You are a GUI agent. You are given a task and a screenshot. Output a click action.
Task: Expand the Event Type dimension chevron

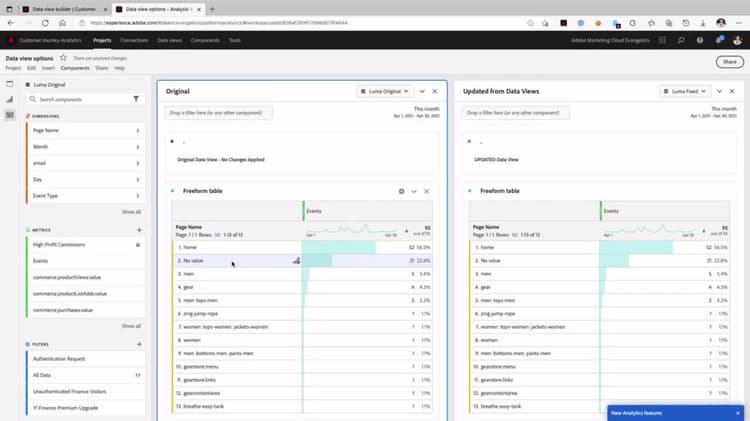tap(138, 196)
